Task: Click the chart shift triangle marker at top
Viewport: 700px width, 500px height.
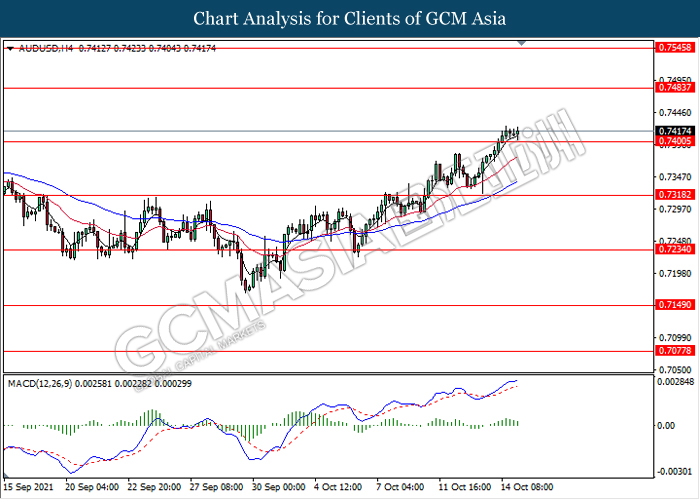Action: pyautogui.click(x=521, y=43)
